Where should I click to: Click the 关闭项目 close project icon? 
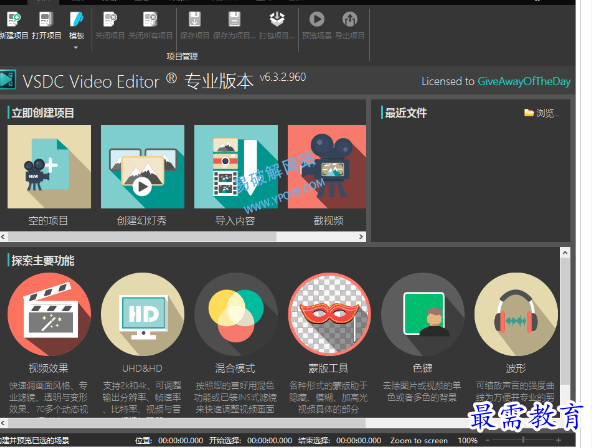[110, 20]
